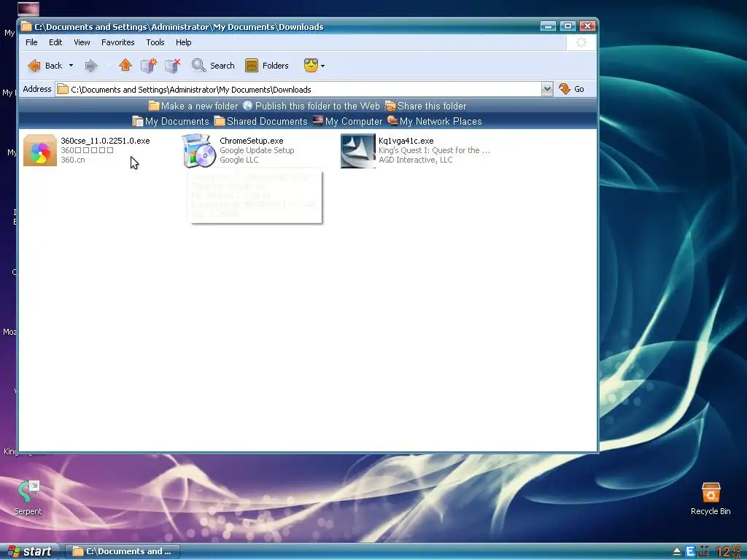Click the taskbar clock
747x560 pixels.
coord(729,552)
